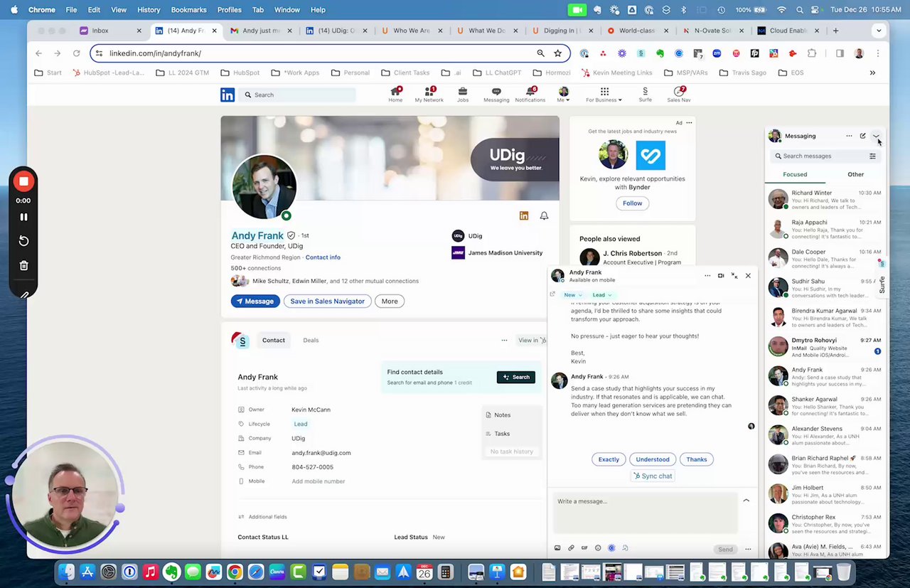Collapse the Messaging panel with chevron

[876, 136]
